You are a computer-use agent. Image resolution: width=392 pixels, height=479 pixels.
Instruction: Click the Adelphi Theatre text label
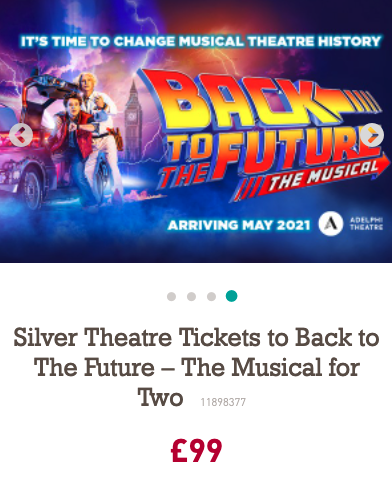[366, 224]
